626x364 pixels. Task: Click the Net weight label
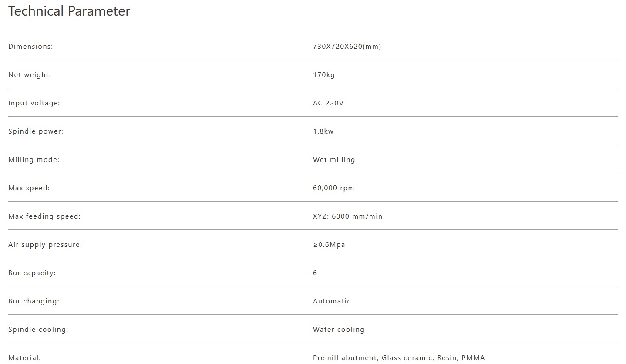coord(30,75)
